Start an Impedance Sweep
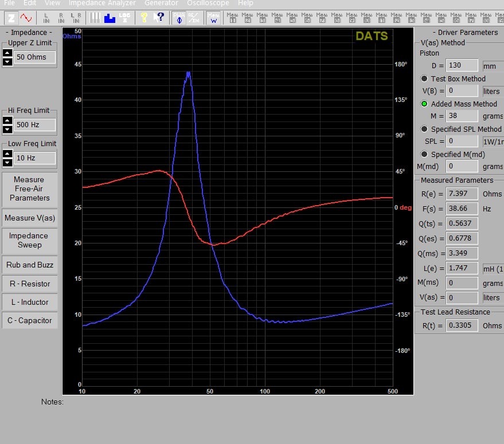 (30, 240)
